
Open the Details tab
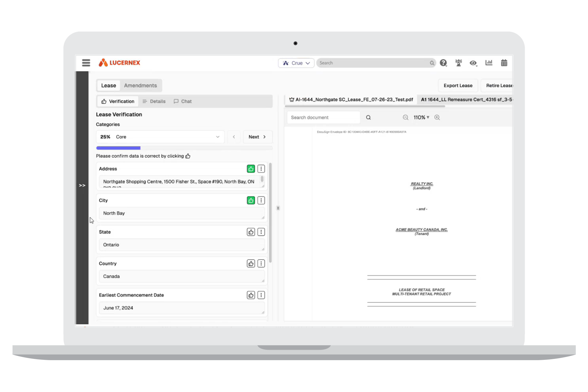(154, 101)
